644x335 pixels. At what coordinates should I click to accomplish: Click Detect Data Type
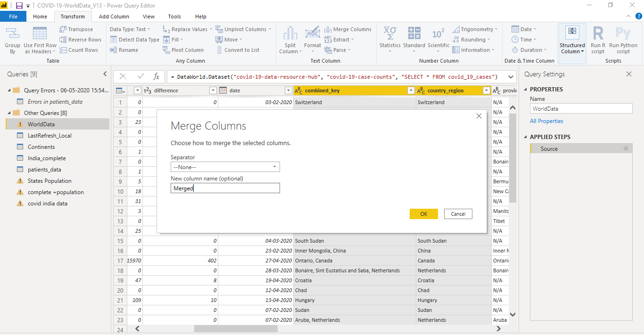(x=135, y=40)
